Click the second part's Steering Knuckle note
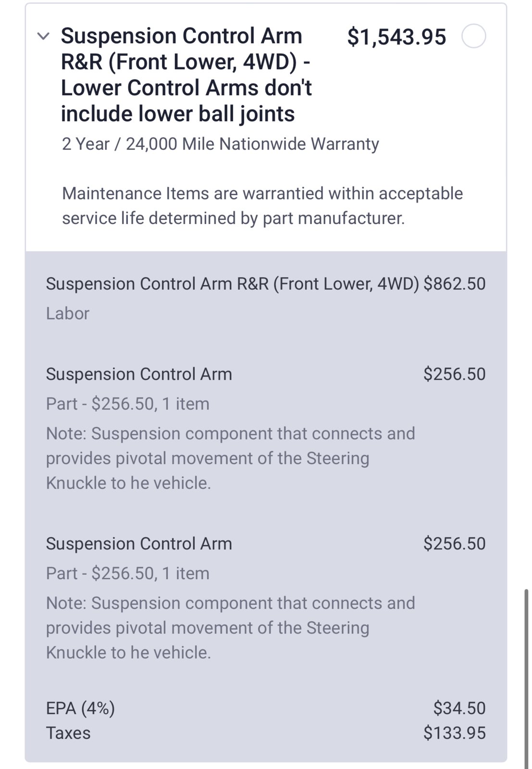 [x=230, y=628]
